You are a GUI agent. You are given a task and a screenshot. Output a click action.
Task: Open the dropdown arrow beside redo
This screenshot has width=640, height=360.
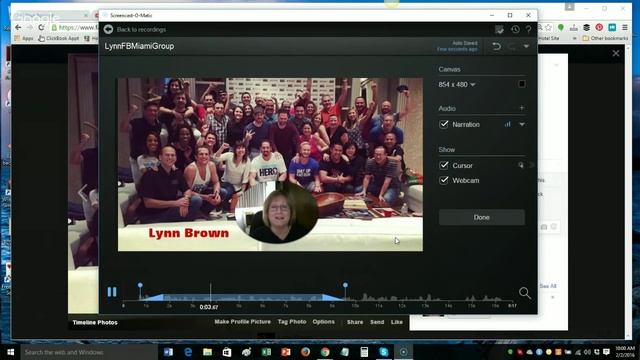pos(527,46)
